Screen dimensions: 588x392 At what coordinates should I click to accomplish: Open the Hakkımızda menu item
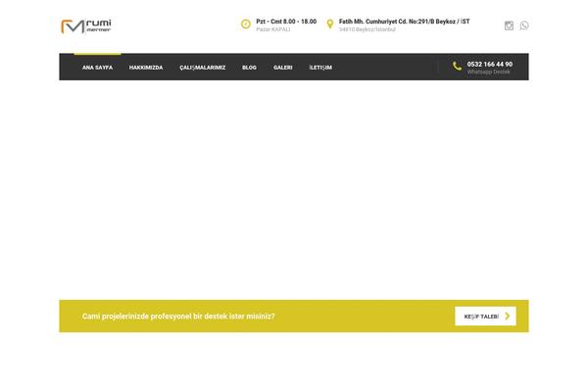[146, 68]
